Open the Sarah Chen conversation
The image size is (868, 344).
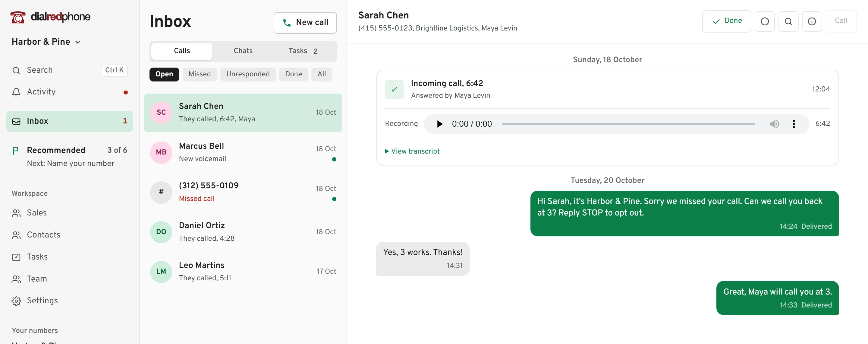(243, 113)
